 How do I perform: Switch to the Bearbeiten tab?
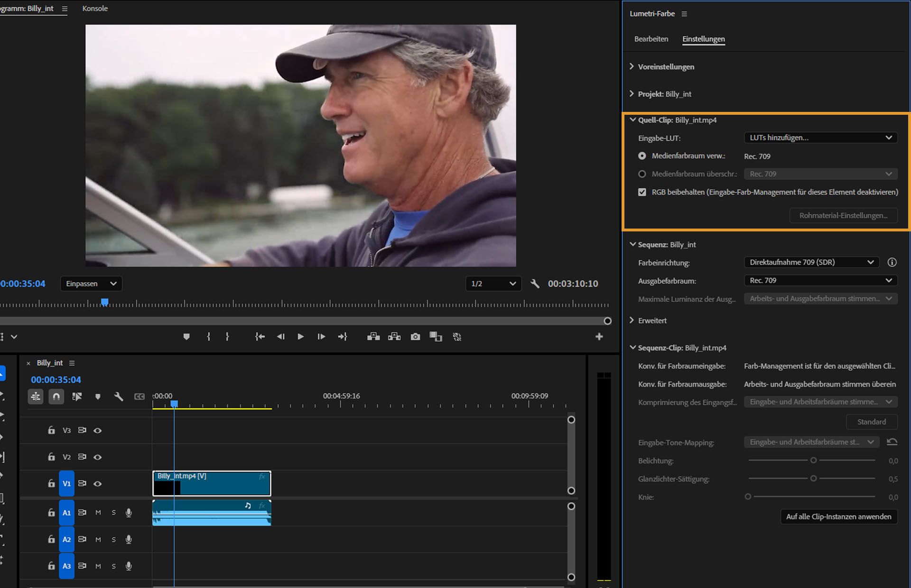tap(651, 39)
